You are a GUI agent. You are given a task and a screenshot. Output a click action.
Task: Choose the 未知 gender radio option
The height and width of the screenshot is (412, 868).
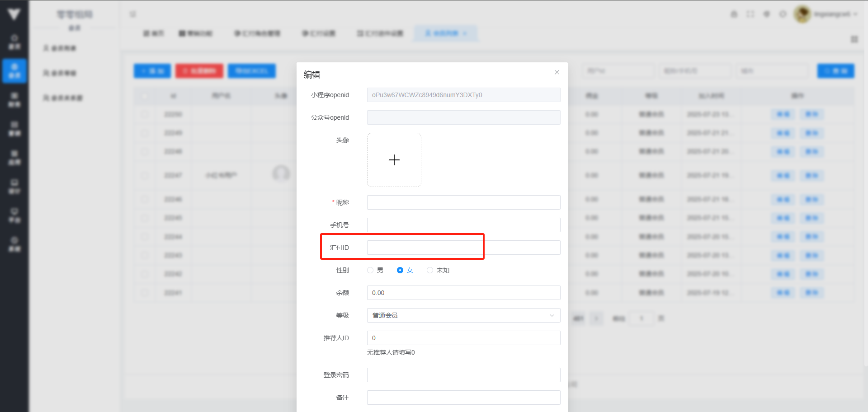click(x=430, y=270)
